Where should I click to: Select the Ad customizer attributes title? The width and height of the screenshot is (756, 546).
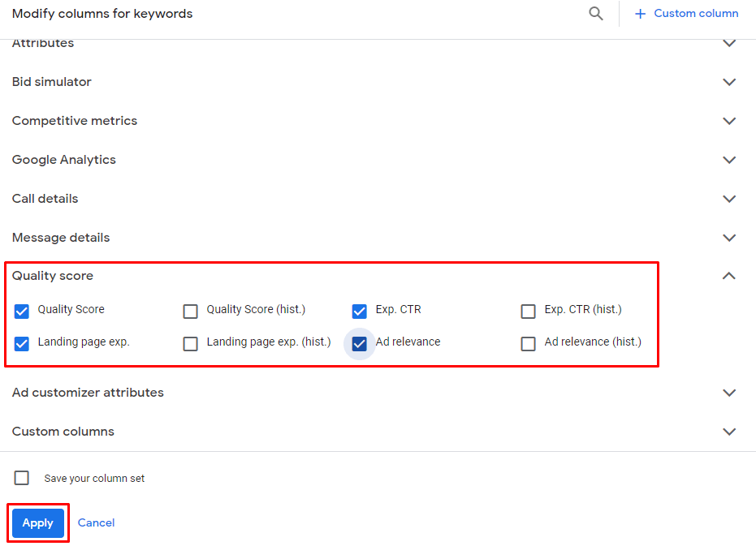point(88,393)
